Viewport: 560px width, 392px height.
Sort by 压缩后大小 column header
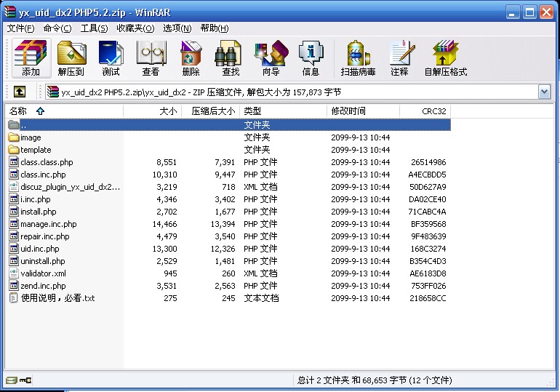tap(211, 111)
